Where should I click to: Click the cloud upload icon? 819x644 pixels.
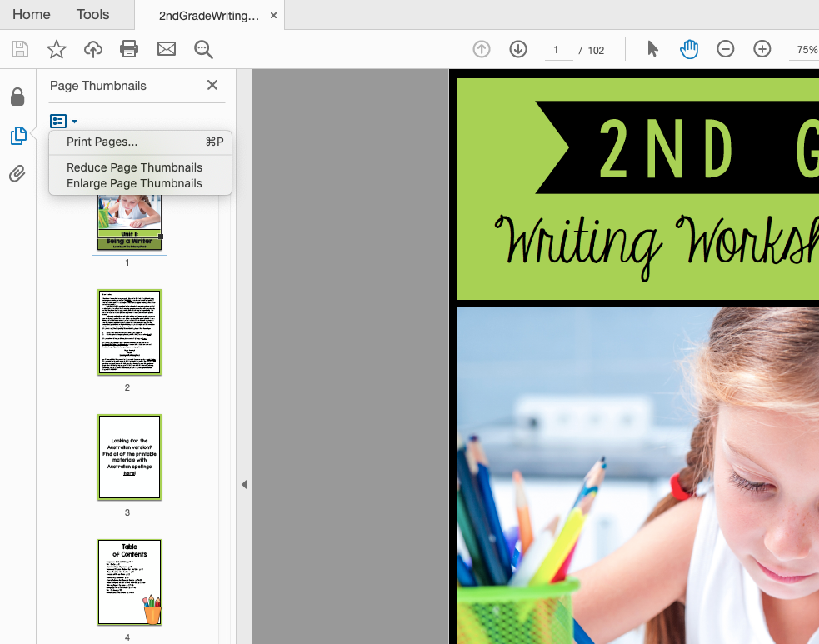(93, 49)
